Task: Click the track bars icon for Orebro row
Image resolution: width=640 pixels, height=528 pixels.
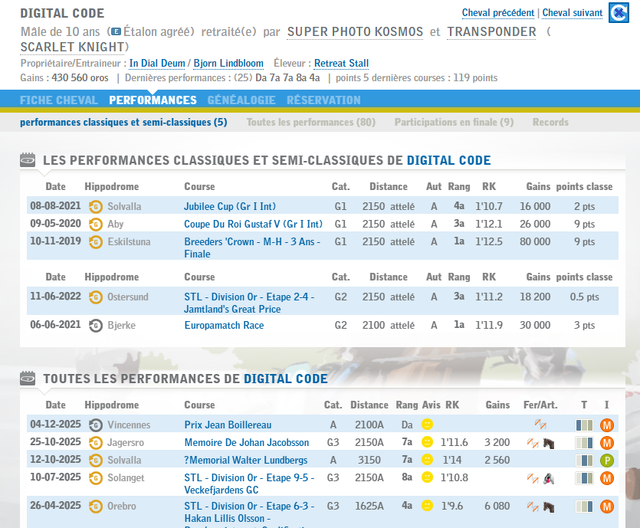Action: pyautogui.click(x=584, y=506)
